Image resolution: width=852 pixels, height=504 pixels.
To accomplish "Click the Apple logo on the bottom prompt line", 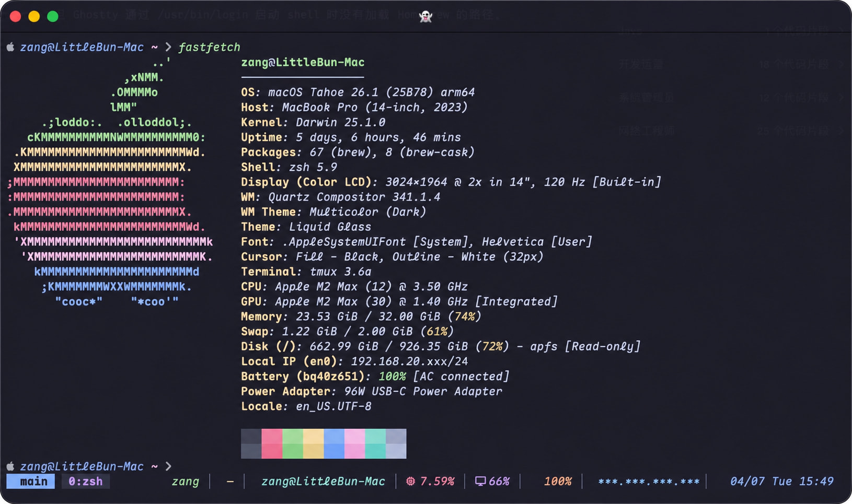I will [x=10, y=466].
